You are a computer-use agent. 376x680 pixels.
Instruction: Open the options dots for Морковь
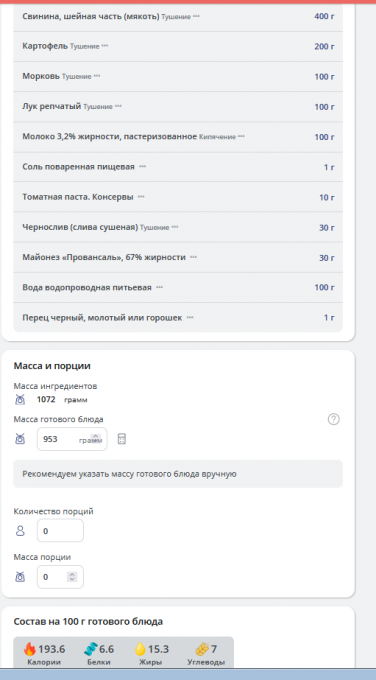point(97,76)
